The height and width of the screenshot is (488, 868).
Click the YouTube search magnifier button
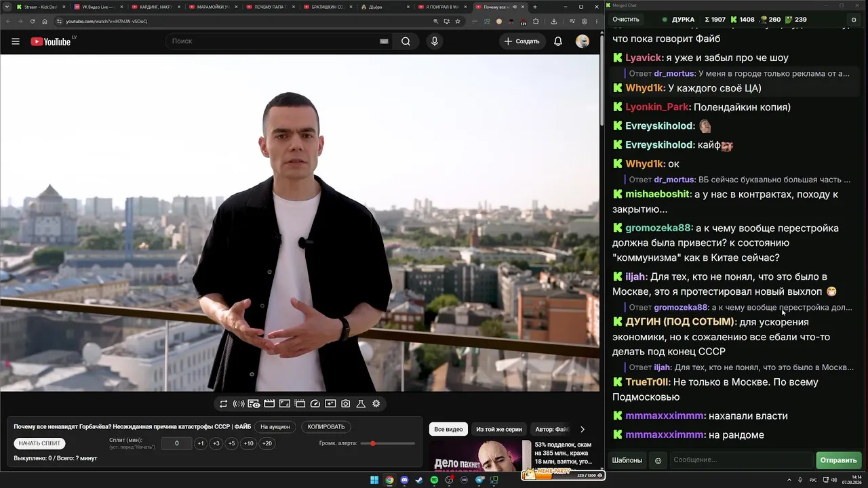(x=406, y=41)
